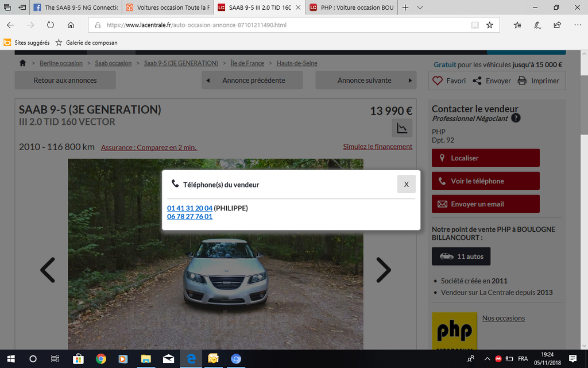Expand the tab preview chevron
The height and width of the screenshot is (368, 588).
420,7
